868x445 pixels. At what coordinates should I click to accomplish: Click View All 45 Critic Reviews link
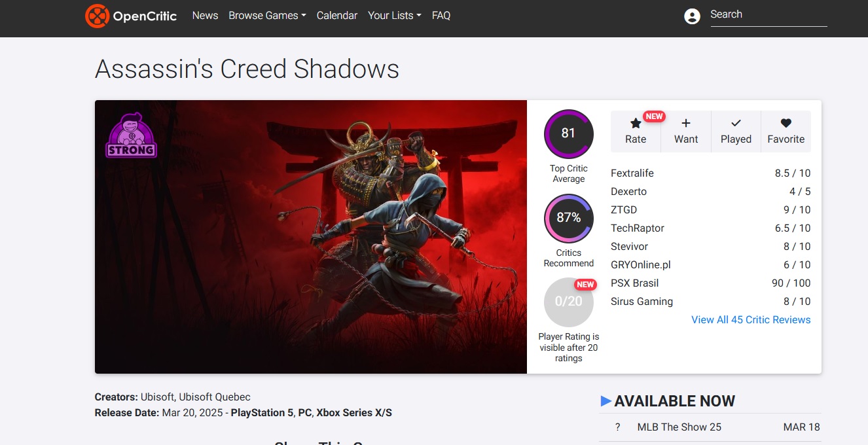751,320
